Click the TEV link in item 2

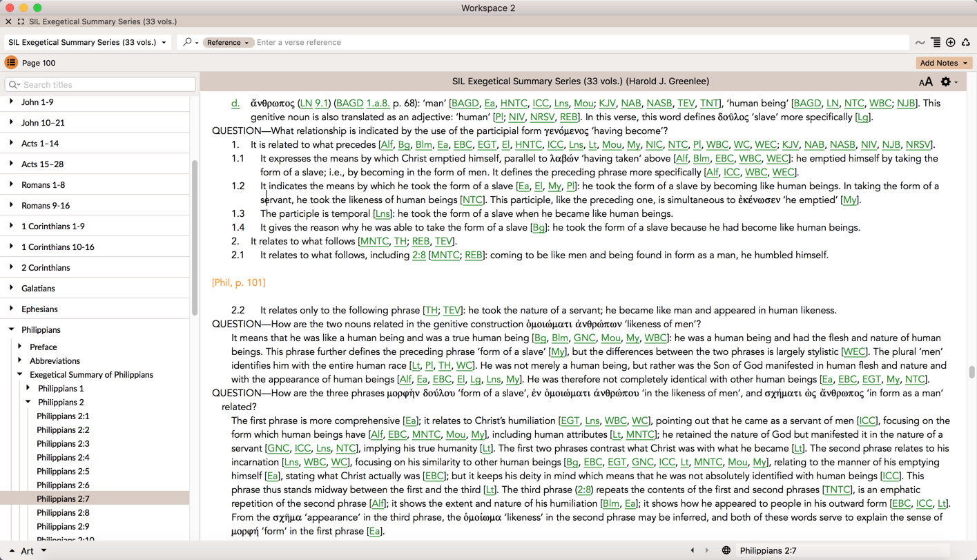443,242
